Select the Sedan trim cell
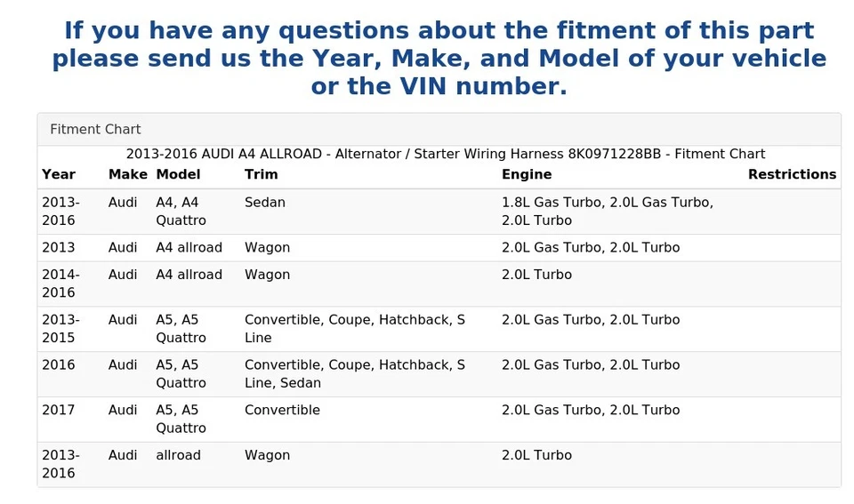854x504 pixels. tap(265, 203)
